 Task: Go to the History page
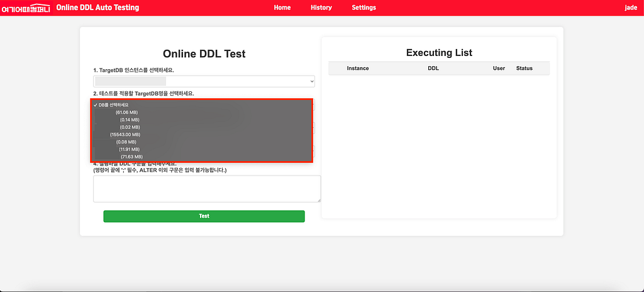(x=321, y=8)
